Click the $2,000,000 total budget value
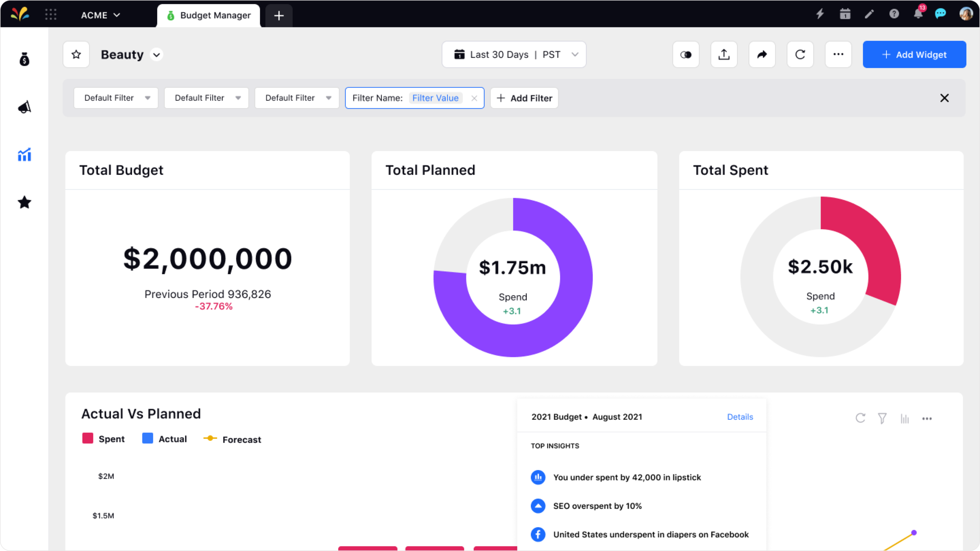980x551 pixels. 208,259
